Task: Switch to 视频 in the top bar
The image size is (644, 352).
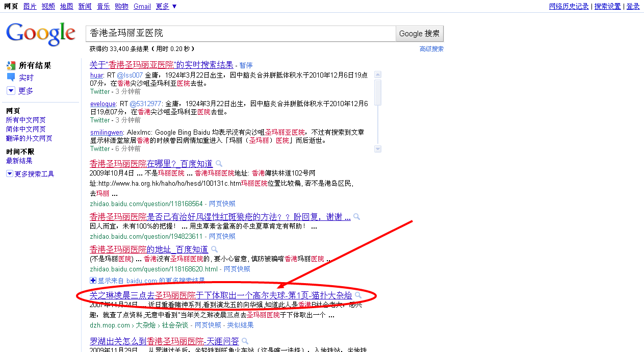Action: 48,6
